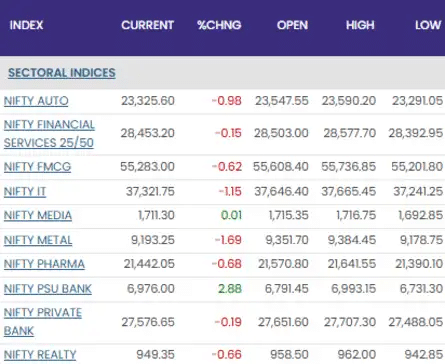Viewport: 445px width, 364px height.
Task: Select NIFTY METAL -1.69 change value
Action: [228, 240]
